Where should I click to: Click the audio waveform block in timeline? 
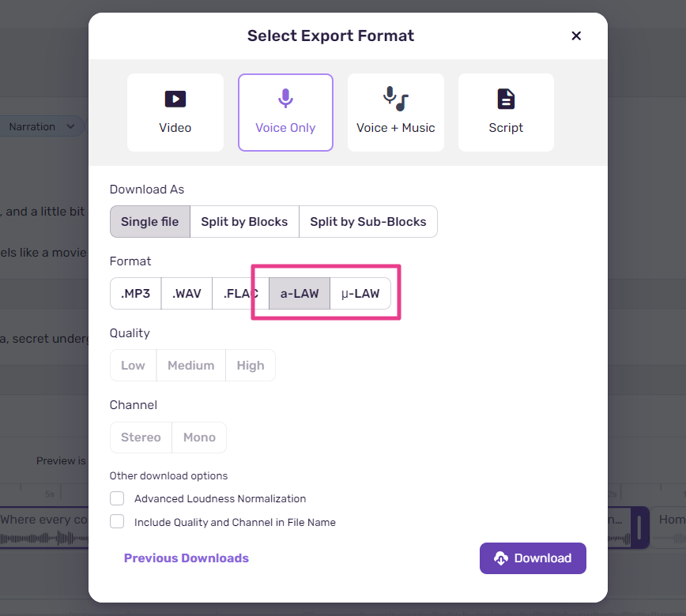[x=43, y=528]
